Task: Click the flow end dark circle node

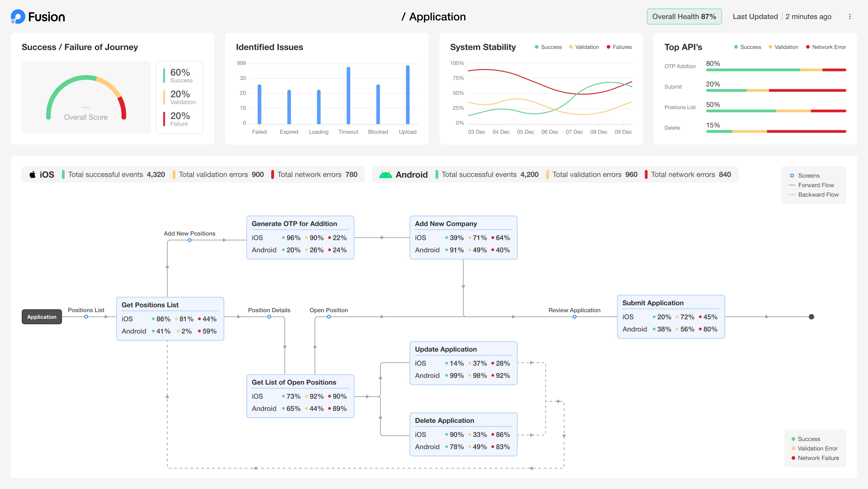Action: [811, 317]
